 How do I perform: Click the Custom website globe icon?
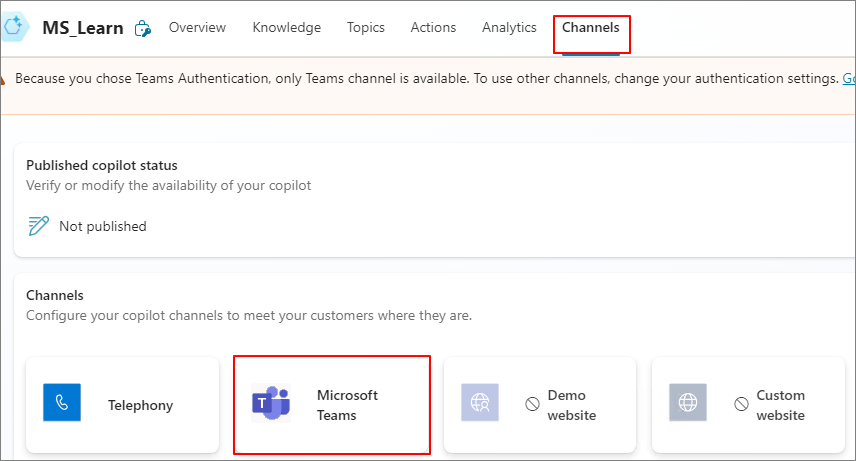point(688,403)
